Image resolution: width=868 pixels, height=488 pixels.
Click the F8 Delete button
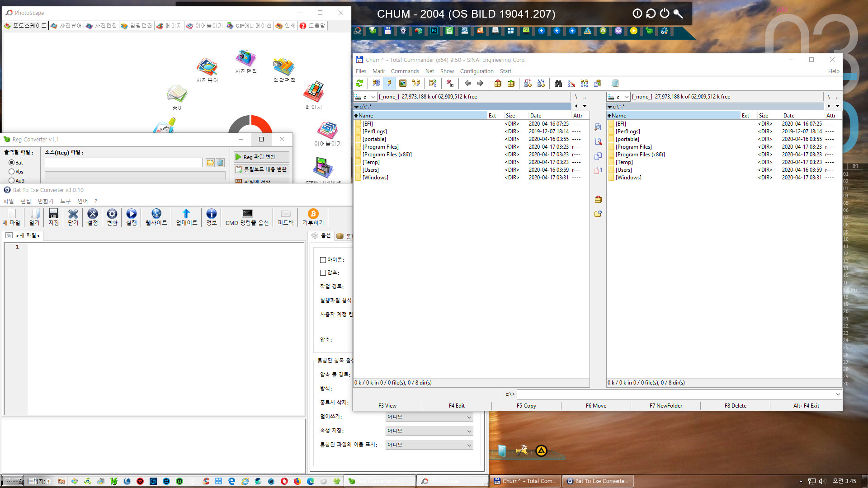point(735,406)
